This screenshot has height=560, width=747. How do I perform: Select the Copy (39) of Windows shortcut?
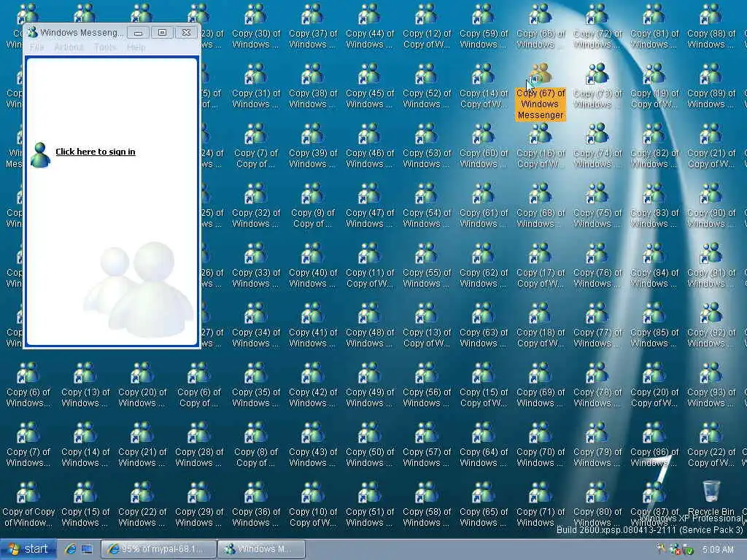[313, 146]
